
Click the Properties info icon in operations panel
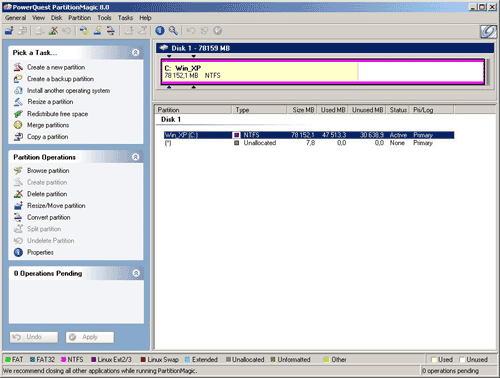[18, 252]
